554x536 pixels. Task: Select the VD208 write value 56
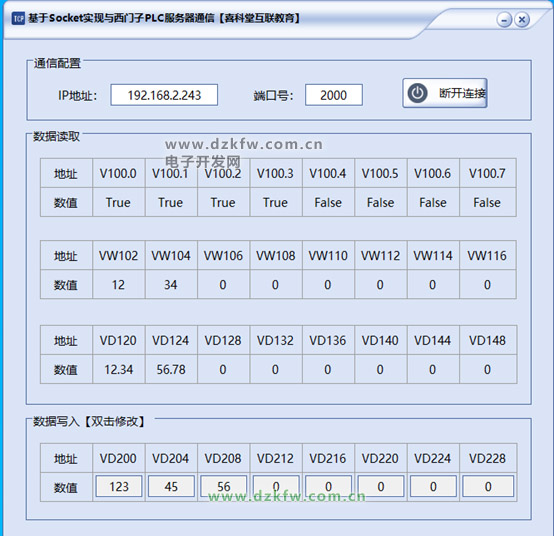(x=223, y=487)
